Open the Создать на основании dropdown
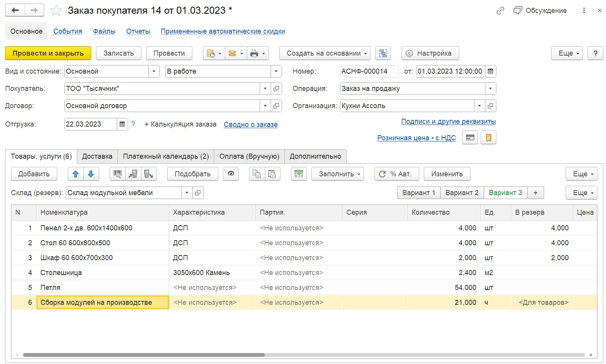 pyautogui.click(x=325, y=53)
